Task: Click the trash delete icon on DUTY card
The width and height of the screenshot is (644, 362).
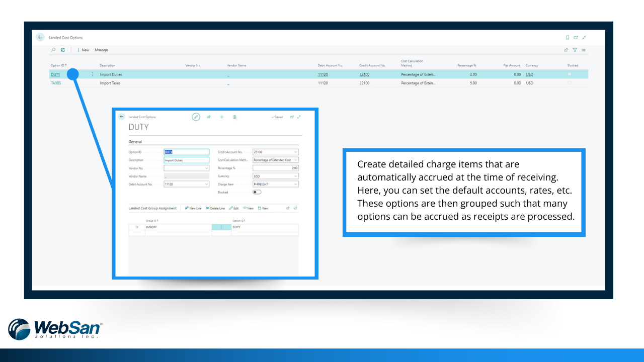Action: coord(234,117)
